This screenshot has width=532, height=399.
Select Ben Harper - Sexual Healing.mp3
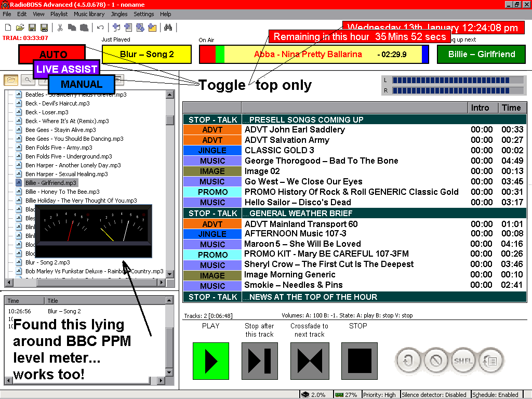(x=66, y=174)
